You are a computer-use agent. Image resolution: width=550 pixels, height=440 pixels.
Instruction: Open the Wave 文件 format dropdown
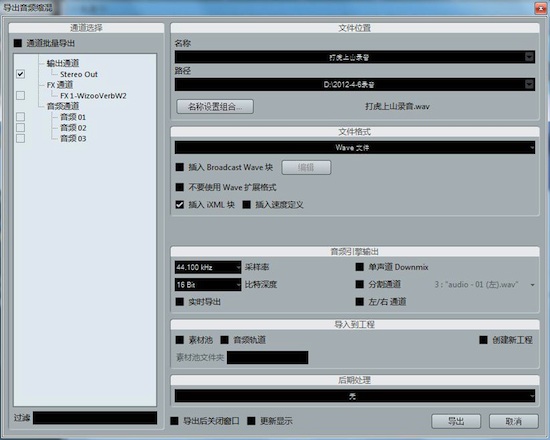(x=355, y=148)
